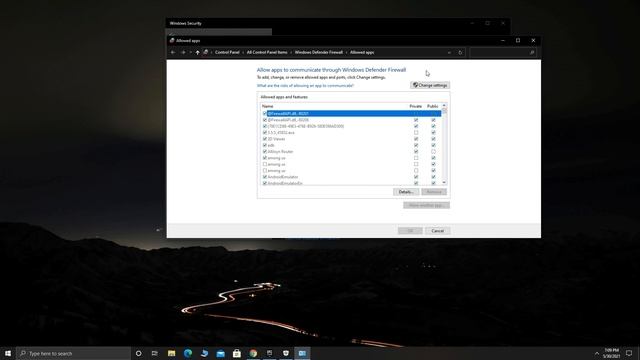This screenshot has width=640, height=360.
Task: Go up one folder level
Action: tap(198, 53)
